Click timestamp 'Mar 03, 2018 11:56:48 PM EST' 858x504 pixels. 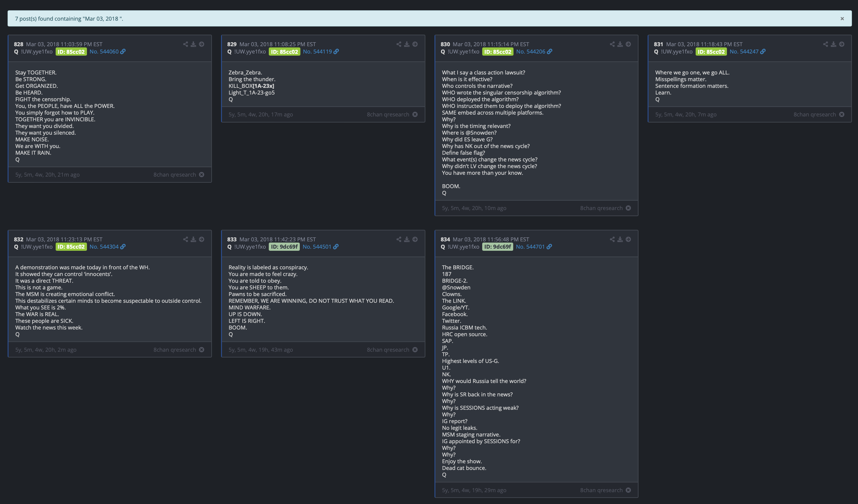[x=491, y=239]
